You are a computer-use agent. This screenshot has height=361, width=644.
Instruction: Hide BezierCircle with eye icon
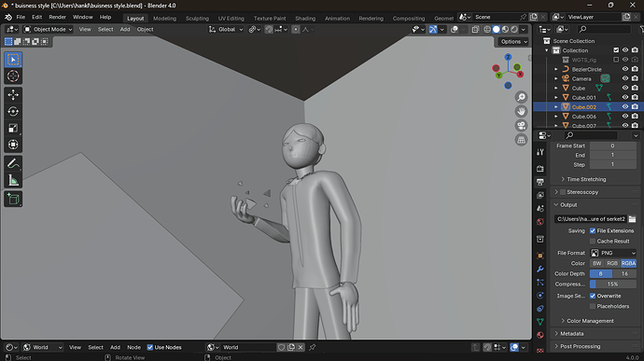tap(625, 69)
